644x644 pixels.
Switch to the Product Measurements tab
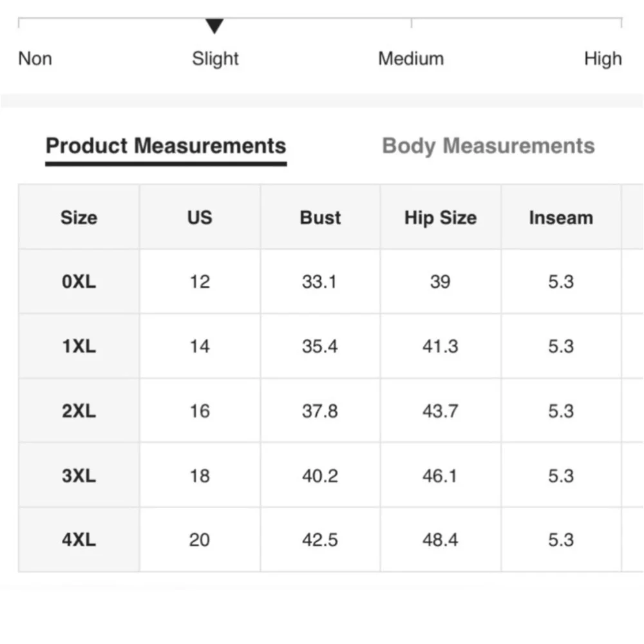coord(166,146)
